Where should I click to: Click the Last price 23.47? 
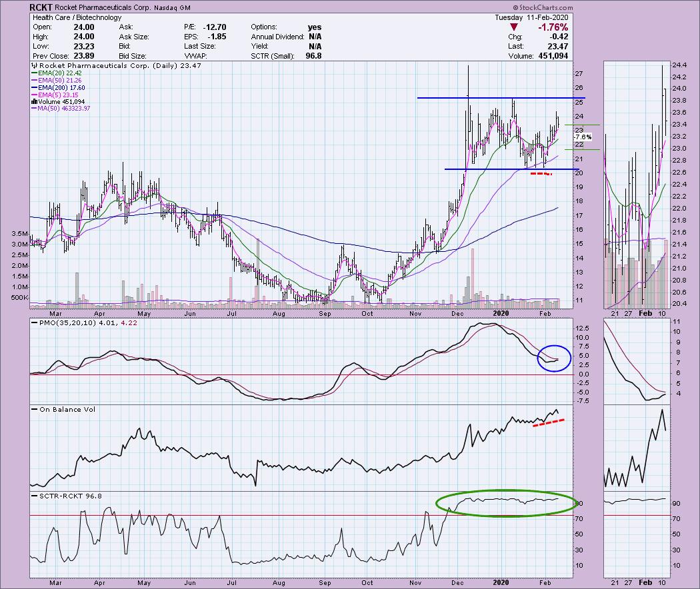(558, 47)
